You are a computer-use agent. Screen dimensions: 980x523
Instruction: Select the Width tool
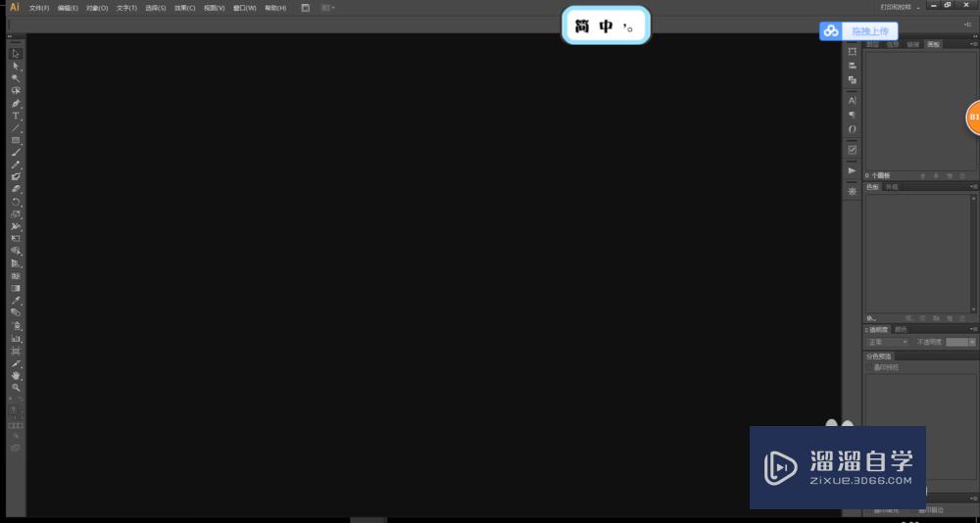coord(17,226)
